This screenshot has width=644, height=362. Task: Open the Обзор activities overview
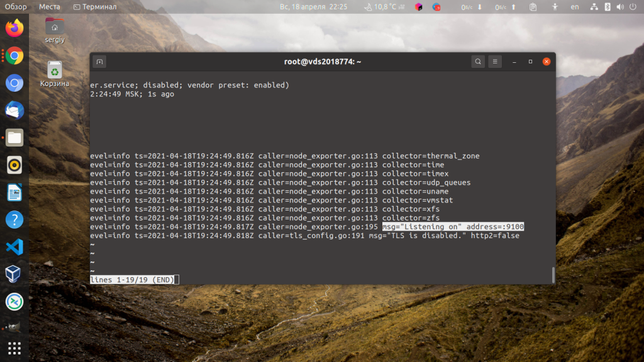(16, 6)
